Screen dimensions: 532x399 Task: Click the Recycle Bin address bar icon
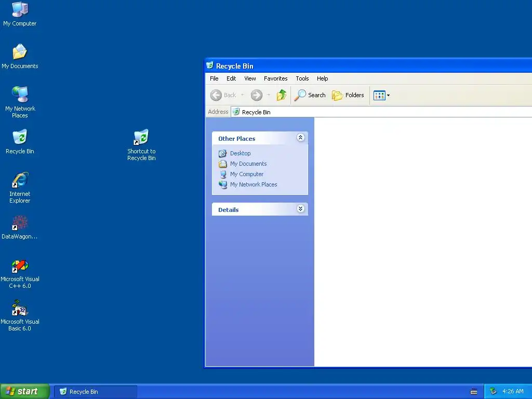(x=236, y=112)
